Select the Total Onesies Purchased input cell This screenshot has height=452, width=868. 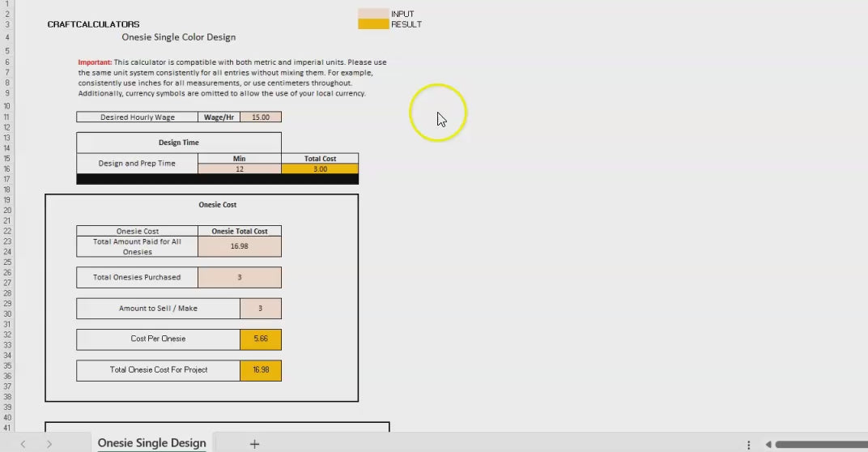pos(240,277)
